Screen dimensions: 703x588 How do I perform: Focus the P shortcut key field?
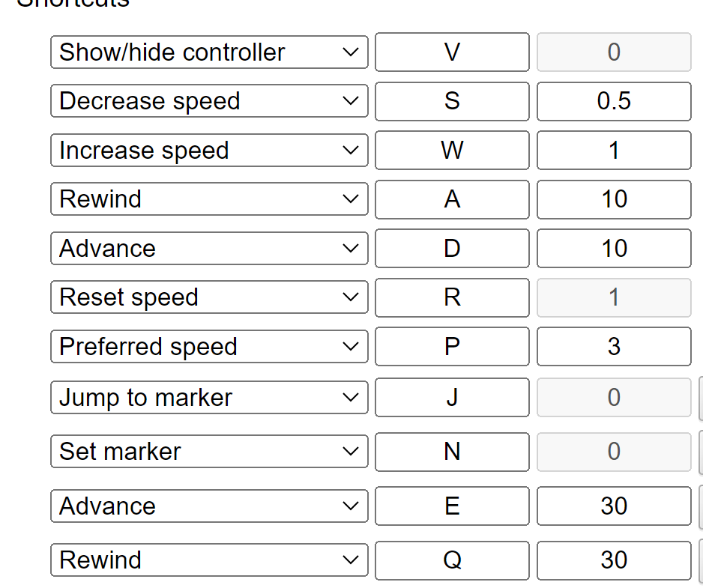pyautogui.click(x=452, y=347)
